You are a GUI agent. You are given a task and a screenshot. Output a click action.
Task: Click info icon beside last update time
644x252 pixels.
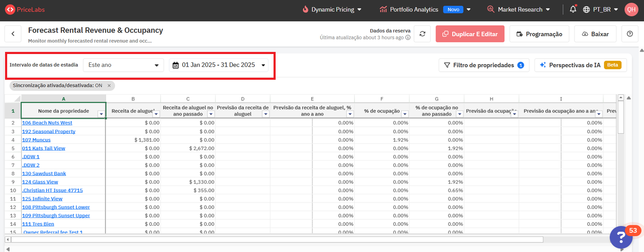pyautogui.click(x=408, y=38)
